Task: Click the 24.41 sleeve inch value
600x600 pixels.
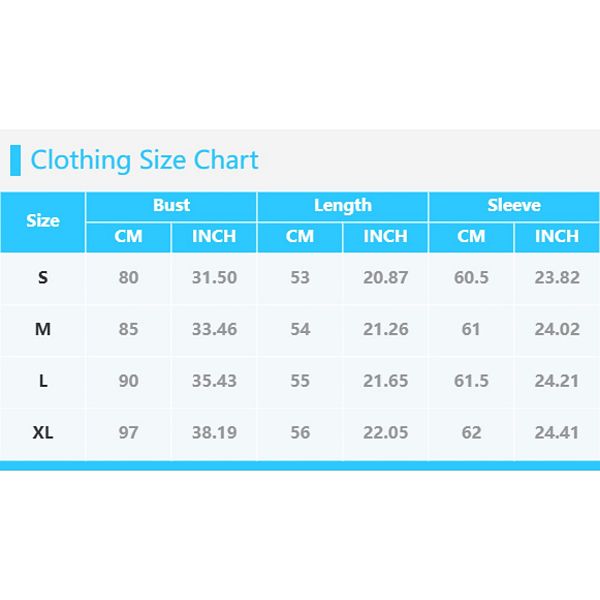Action: coord(556,433)
